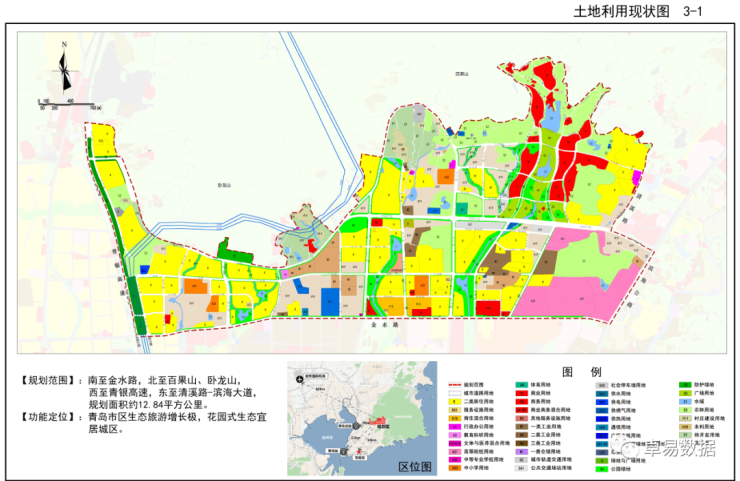Open the 区位图 location map thumbnail
This screenshot has height=481, width=740.
pyautogui.click(x=362, y=418)
